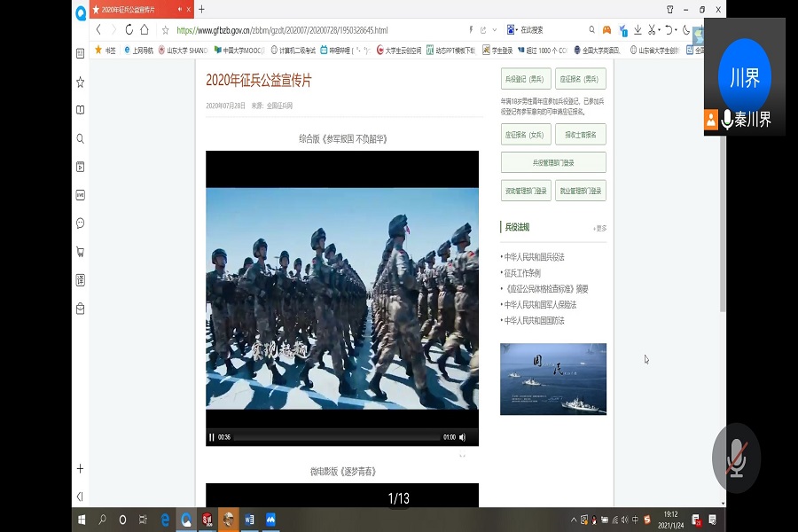Expand the undo arrow dropdown
798x532 pixels.
click(x=677, y=30)
